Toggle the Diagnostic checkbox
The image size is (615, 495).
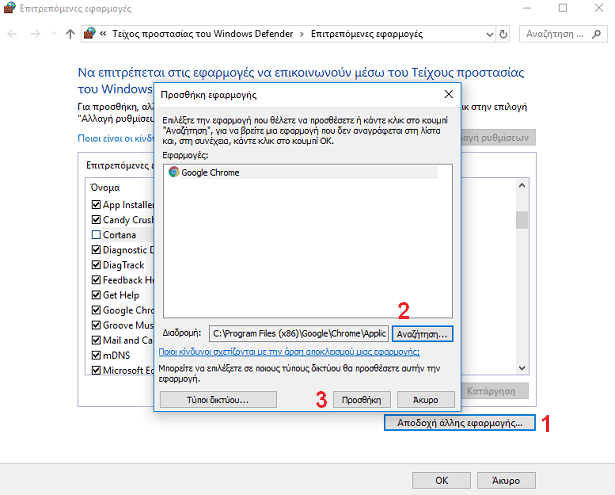(96, 249)
